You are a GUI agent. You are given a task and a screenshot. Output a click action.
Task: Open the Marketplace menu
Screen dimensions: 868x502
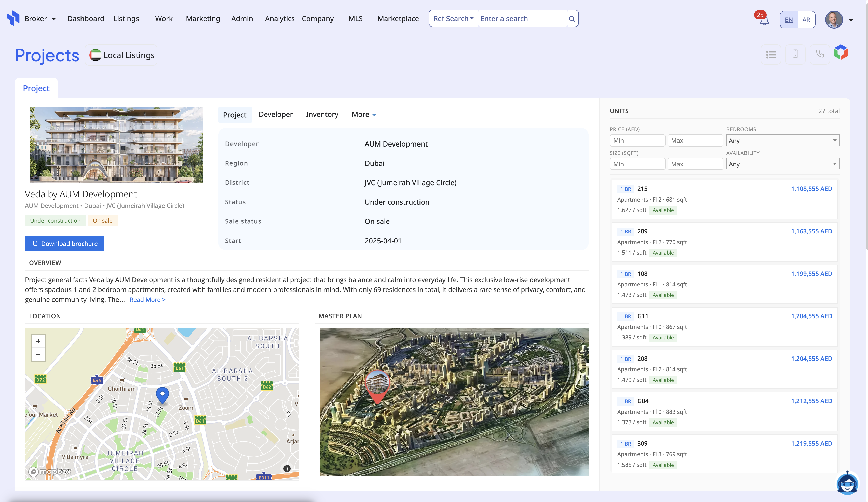[x=398, y=19]
